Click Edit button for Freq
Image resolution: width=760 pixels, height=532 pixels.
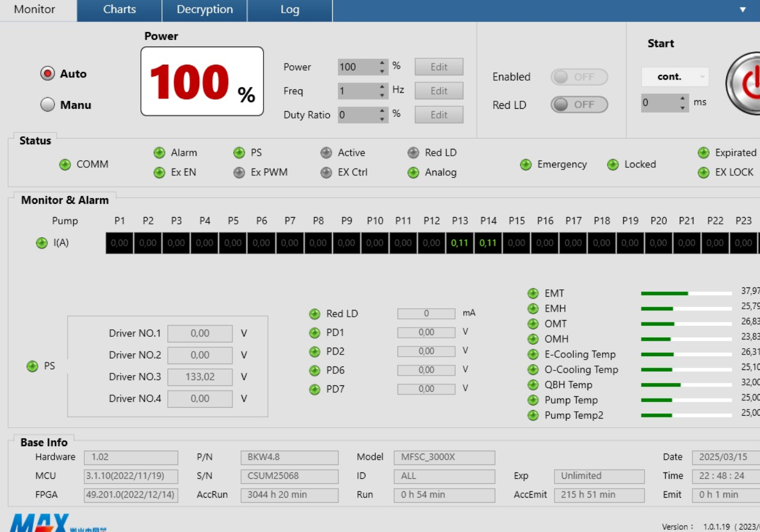tap(439, 91)
